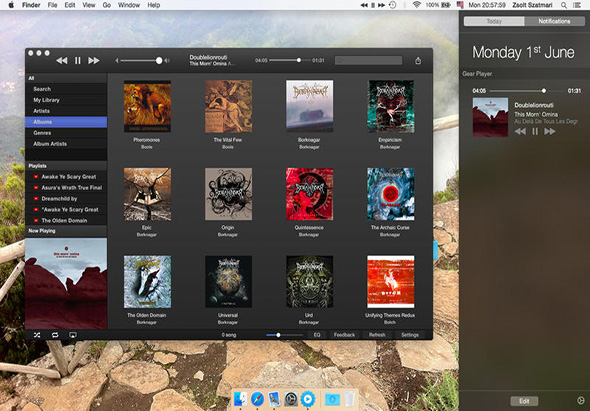Open Quintessence album cover
Image resolution: width=590 pixels, height=411 pixels.
[x=309, y=194]
